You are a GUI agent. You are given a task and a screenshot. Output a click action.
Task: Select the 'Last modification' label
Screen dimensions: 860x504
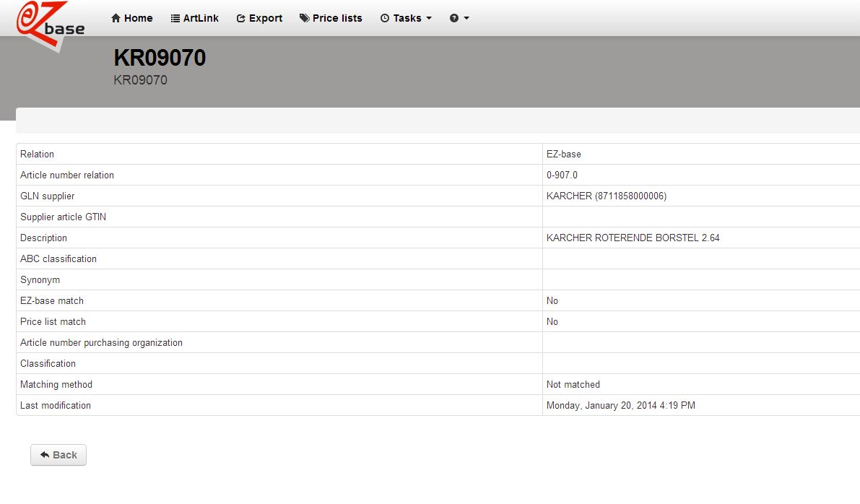pyautogui.click(x=56, y=405)
